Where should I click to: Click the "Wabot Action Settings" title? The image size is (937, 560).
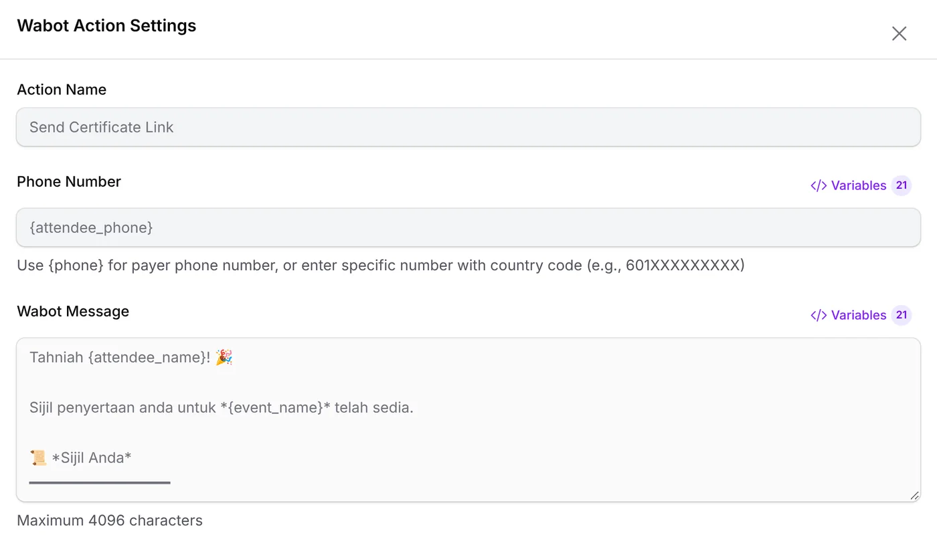106,25
